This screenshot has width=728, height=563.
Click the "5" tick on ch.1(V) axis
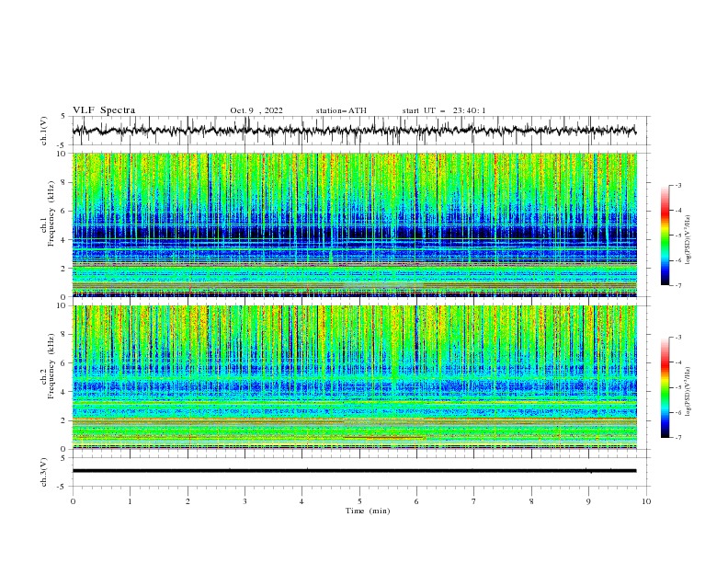[x=64, y=117]
